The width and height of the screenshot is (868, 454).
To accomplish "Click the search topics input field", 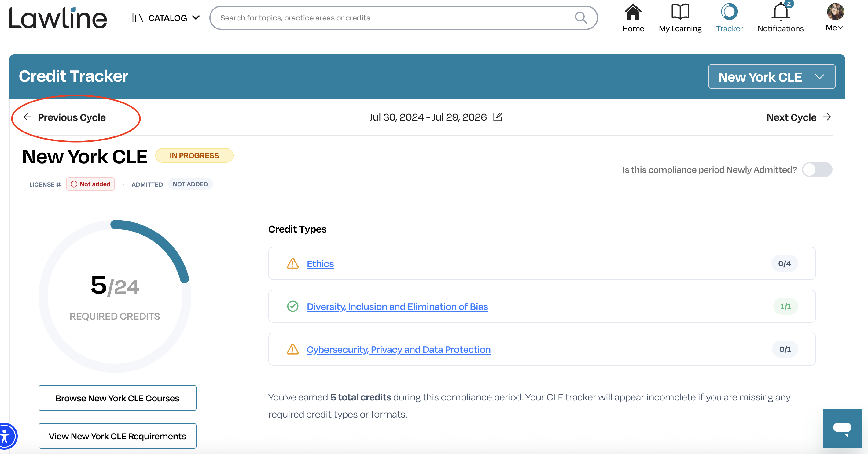I will coord(403,18).
